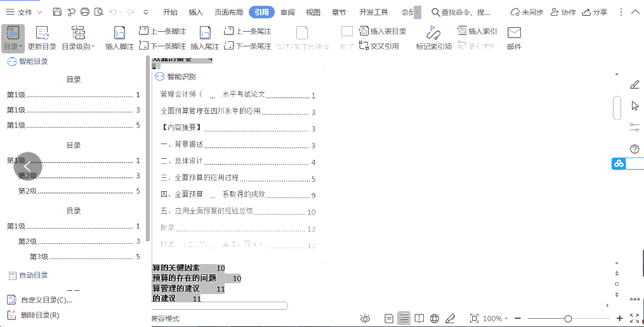Select the single-level TOC template (three 第1级 rows)

(x=74, y=103)
